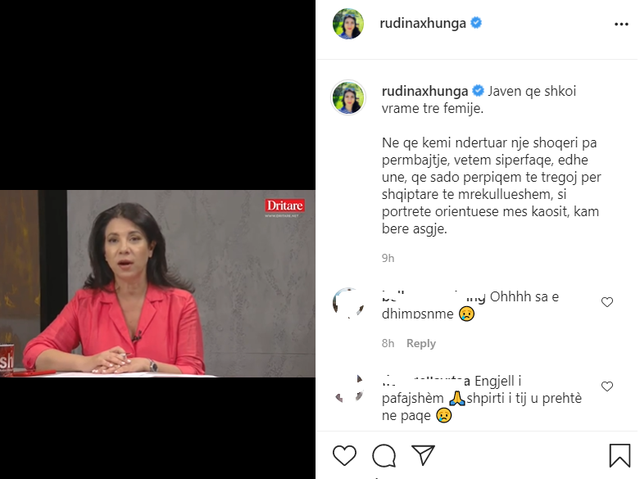Click the rudinaxhunga username in the caption
This screenshot has height=479, width=640.
(x=425, y=91)
